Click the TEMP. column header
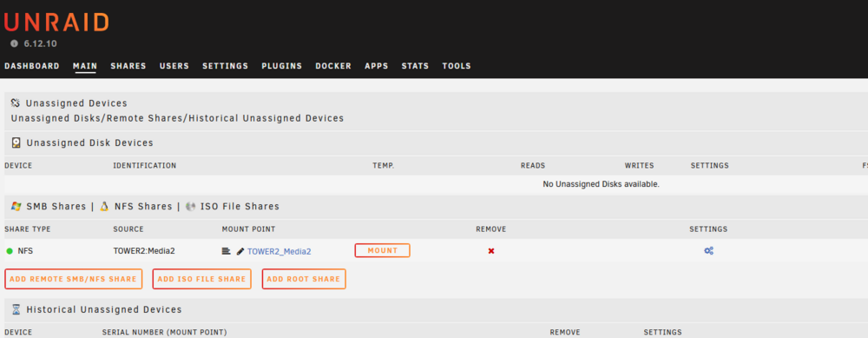The image size is (868, 338). click(x=384, y=166)
